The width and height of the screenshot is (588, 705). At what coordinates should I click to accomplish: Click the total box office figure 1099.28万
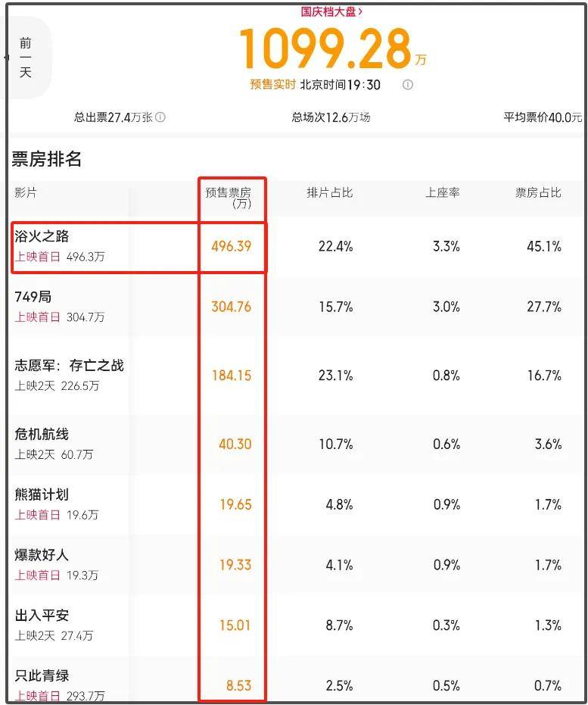pyautogui.click(x=333, y=48)
